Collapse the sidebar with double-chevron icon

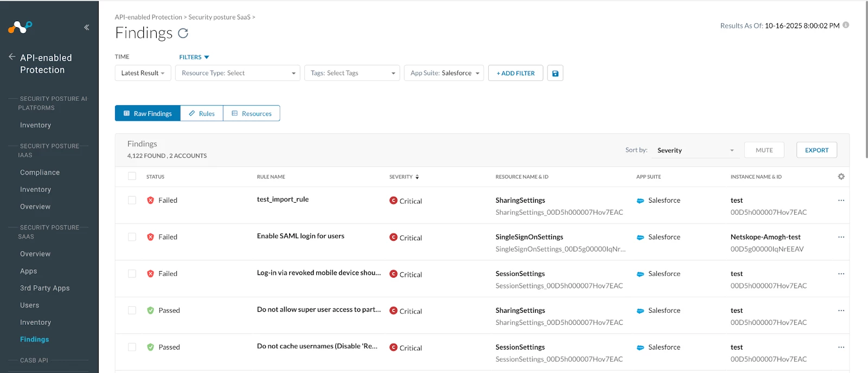pyautogui.click(x=87, y=27)
